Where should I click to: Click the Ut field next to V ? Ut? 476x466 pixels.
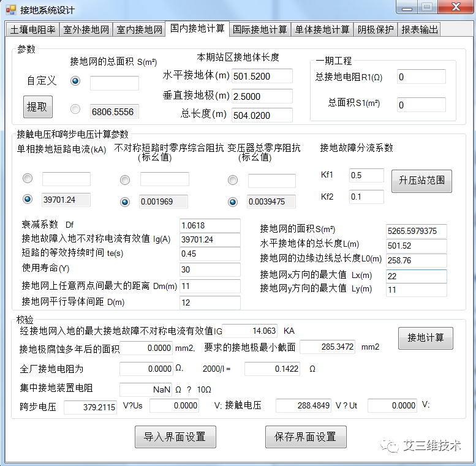(x=392, y=405)
